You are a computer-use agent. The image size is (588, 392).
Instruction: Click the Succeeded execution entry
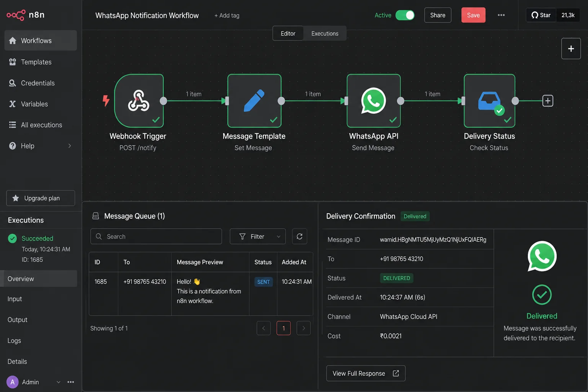point(39,249)
